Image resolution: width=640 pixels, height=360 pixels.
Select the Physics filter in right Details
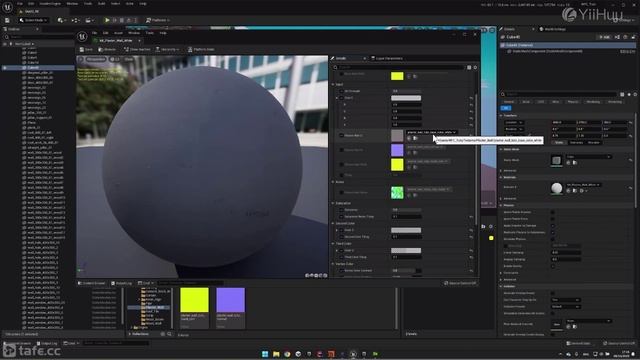(x=573, y=102)
